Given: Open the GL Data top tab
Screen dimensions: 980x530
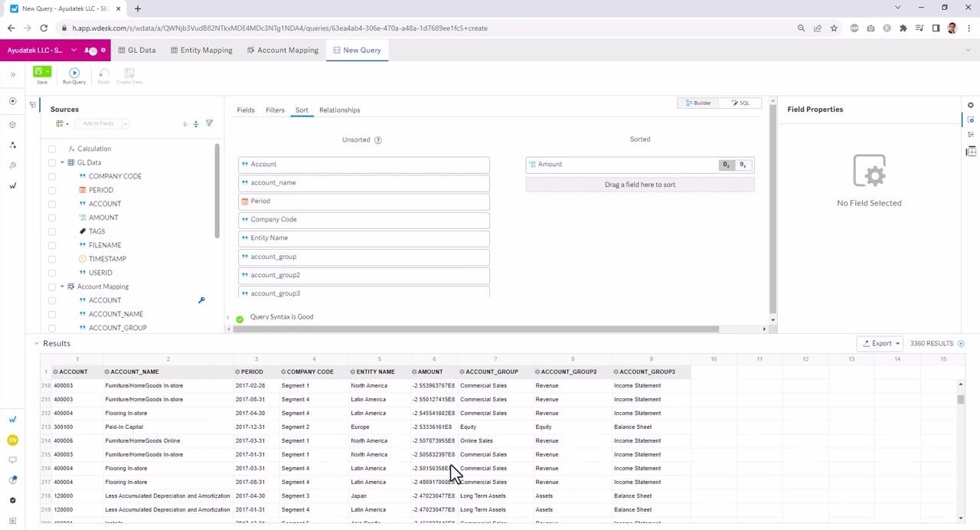Looking at the screenshot, I should 137,50.
